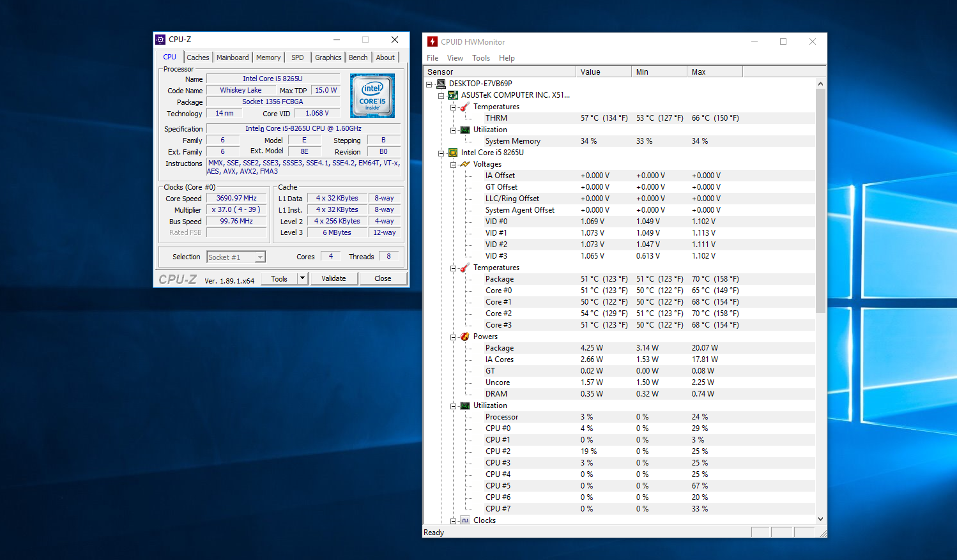The image size is (957, 560).
Task: Click the CPU-Z title bar app icon
Action: (x=160, y=40)
